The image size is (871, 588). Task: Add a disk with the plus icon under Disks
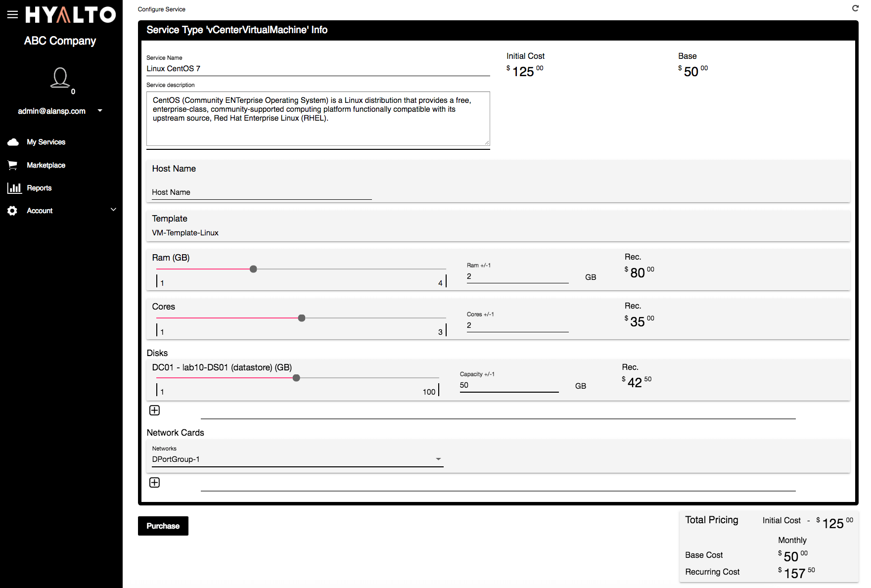click(x=154, y=410)
